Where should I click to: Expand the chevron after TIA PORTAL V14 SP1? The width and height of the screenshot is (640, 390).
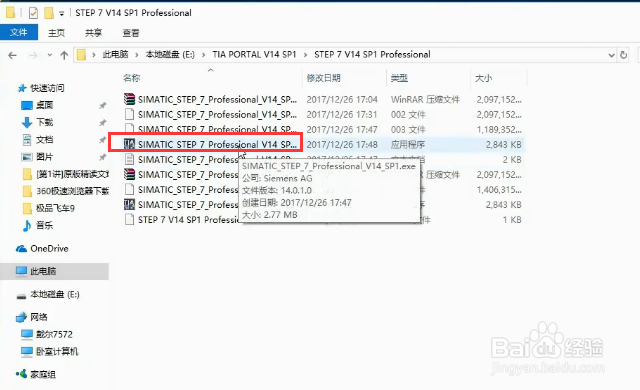click(x=305, y=55)
